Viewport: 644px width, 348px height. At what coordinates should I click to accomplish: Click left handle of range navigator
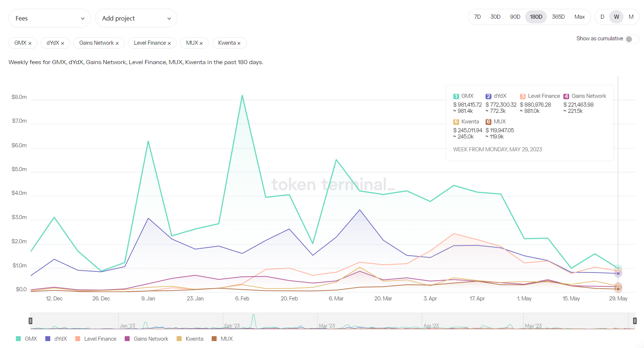(30, 321)
